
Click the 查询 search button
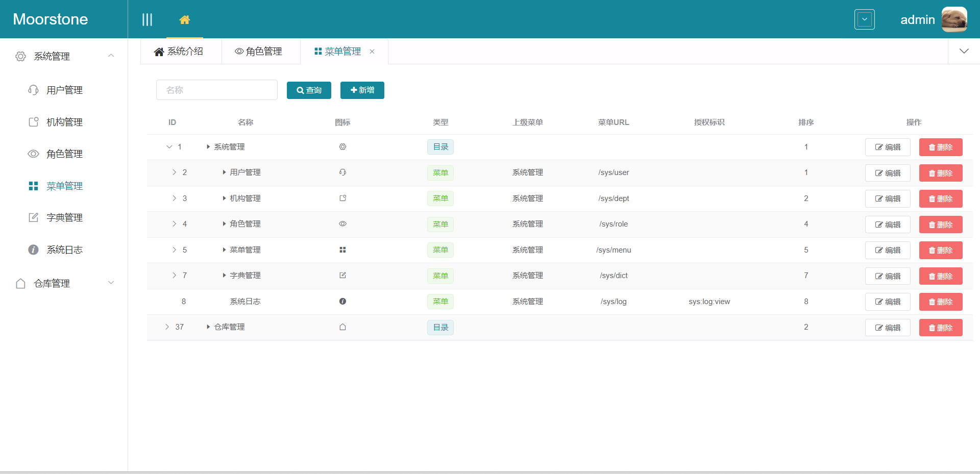(309, 90)
